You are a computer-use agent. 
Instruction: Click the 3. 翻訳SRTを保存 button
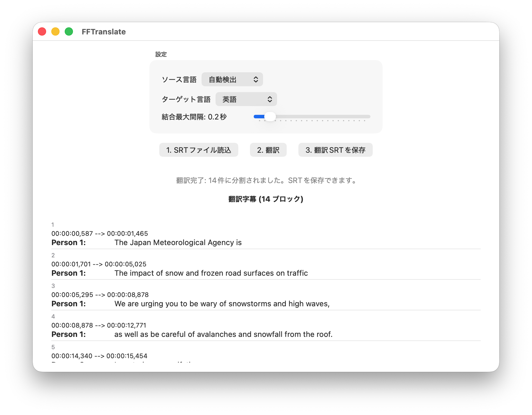[335, 150]
